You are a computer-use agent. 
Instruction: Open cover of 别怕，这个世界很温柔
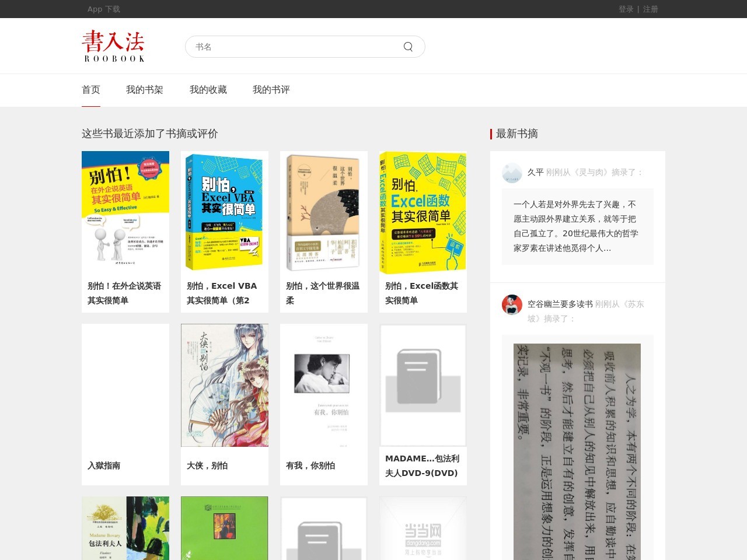[324, 213]
